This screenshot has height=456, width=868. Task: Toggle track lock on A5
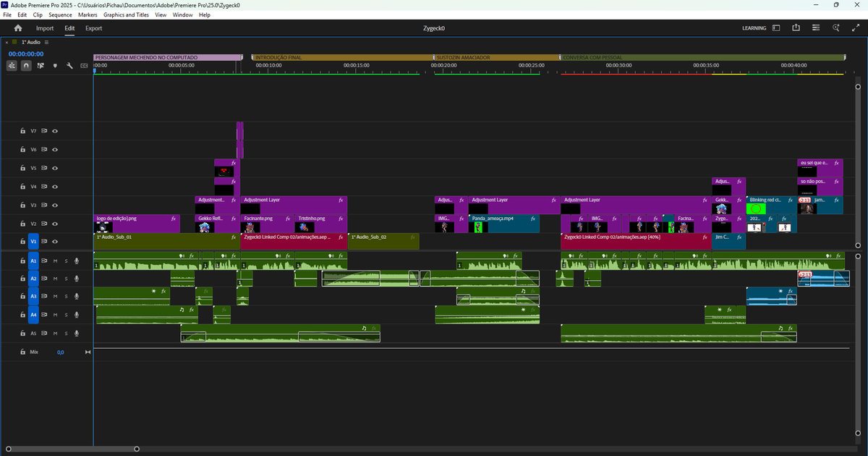click(23, 334)
